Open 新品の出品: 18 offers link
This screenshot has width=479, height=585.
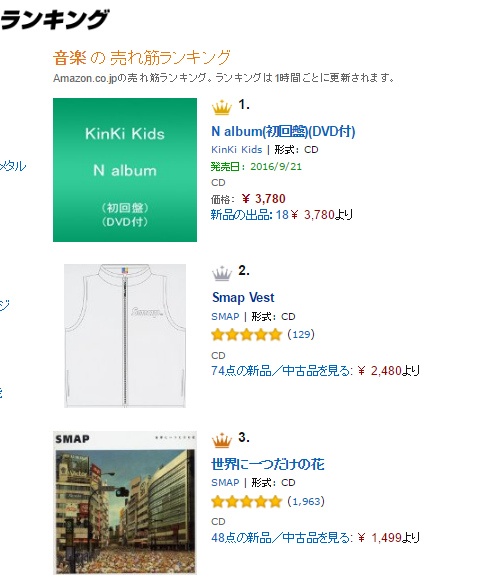click(x=250, y=215)
